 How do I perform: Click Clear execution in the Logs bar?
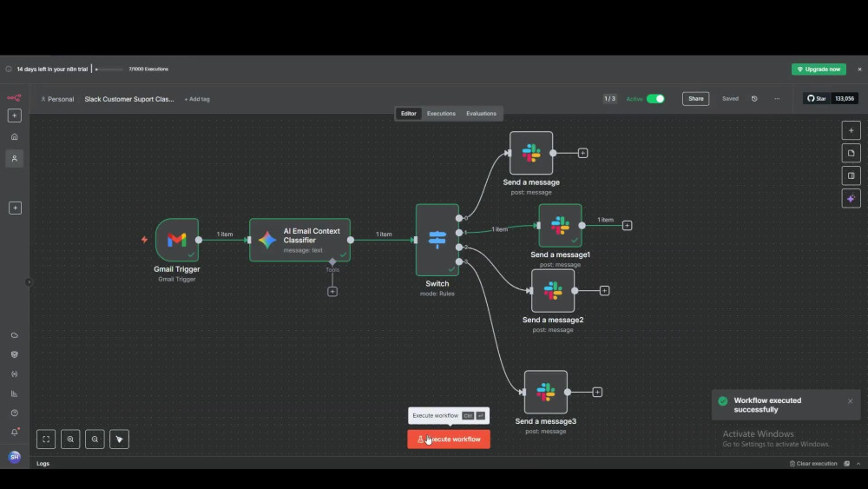813,464
